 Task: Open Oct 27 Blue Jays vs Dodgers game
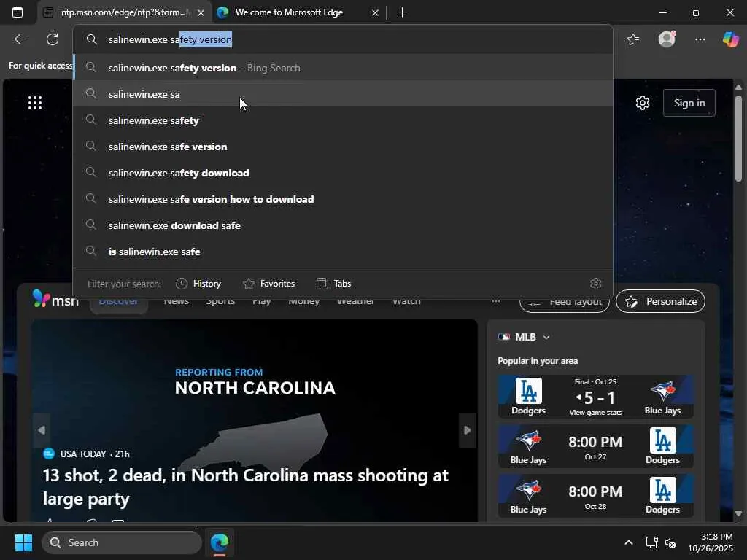pos(595,446)
